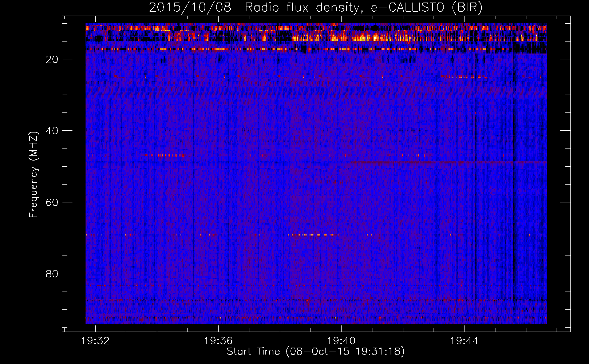
Task: Click the 'Frequency (MHZ)' y-axis label
Action: pyautogui.click(x=33, y=175)
